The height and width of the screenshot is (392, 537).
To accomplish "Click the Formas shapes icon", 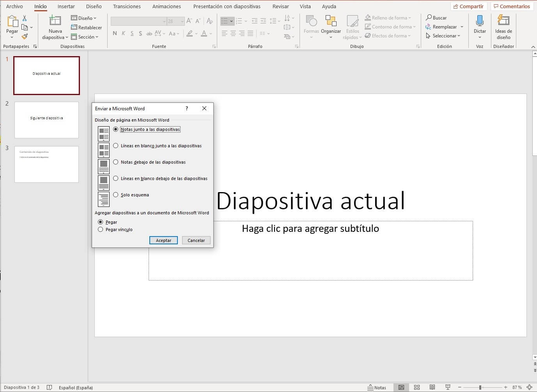I will pos(311,21).
